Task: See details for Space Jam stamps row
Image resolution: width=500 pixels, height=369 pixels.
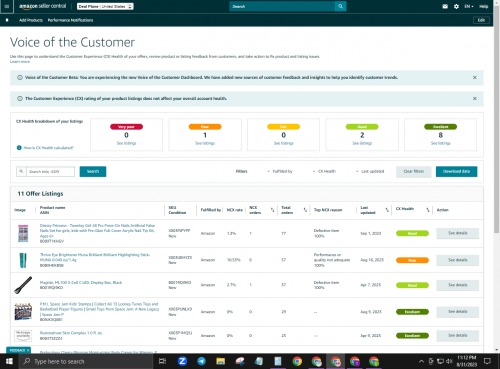Action: pos(457,312)
